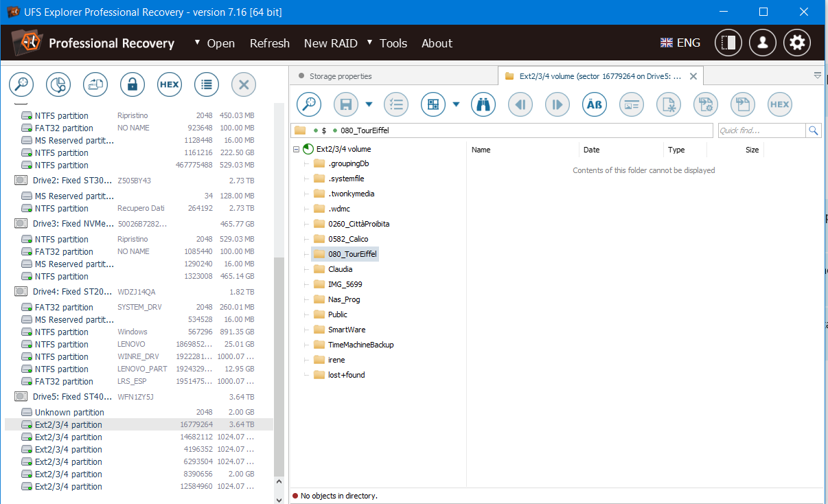Open settings gear icon in header
Viewport: 828px width, 504px height.
click(797, 43)
